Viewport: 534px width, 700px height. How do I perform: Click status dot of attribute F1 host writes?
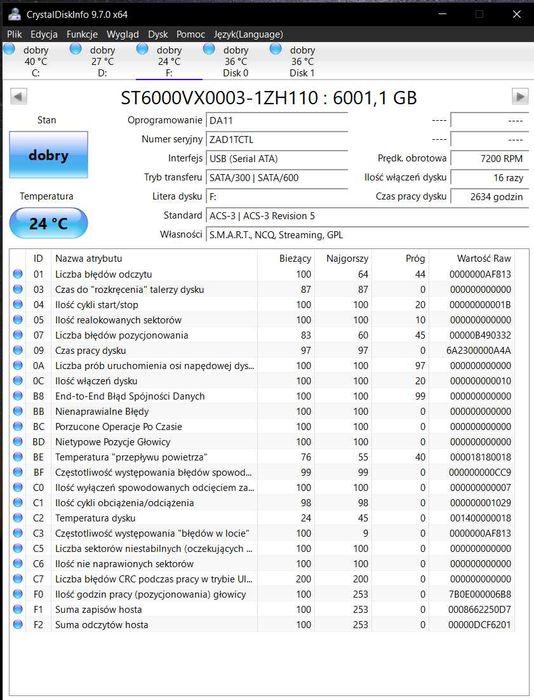tap(18, 609)
